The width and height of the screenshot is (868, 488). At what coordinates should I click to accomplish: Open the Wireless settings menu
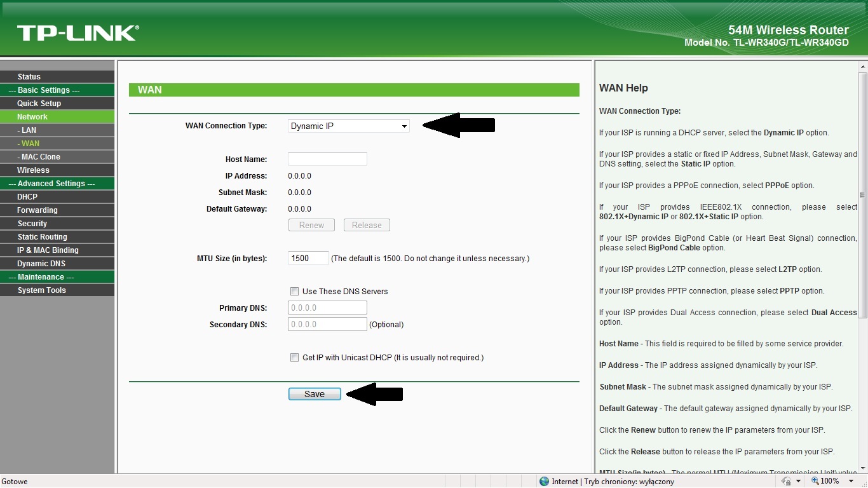(57, 170)
